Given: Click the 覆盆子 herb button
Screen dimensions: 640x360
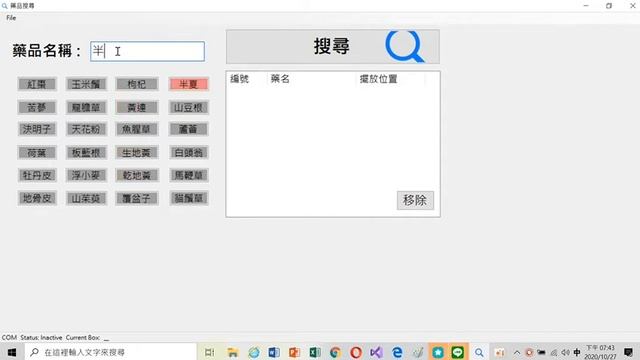Looking at the screenshot, I should [136, 198].
